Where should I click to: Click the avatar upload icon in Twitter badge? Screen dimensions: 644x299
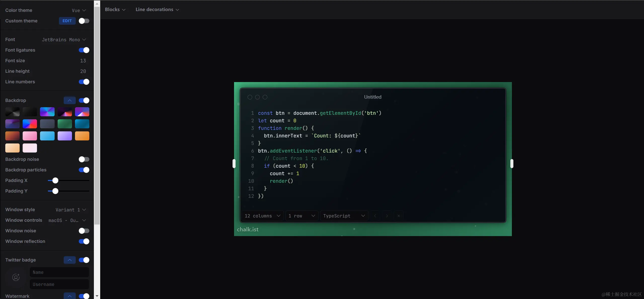click(16, 277)
